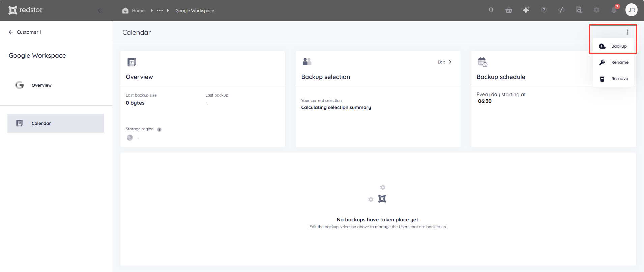Viewport: 644px width, 272px height.
Task: Open the JR user avatar menu
Action: [632, 10]
